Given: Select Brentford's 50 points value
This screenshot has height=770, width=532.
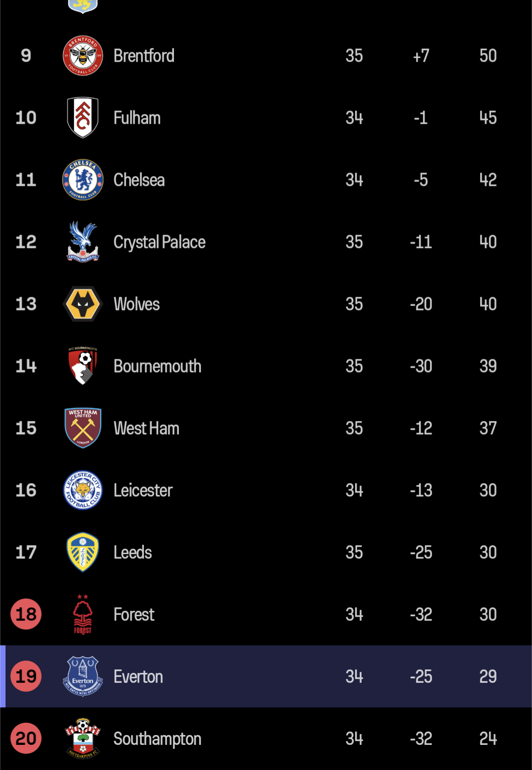Looking at the screenshot, I should 488,56.
